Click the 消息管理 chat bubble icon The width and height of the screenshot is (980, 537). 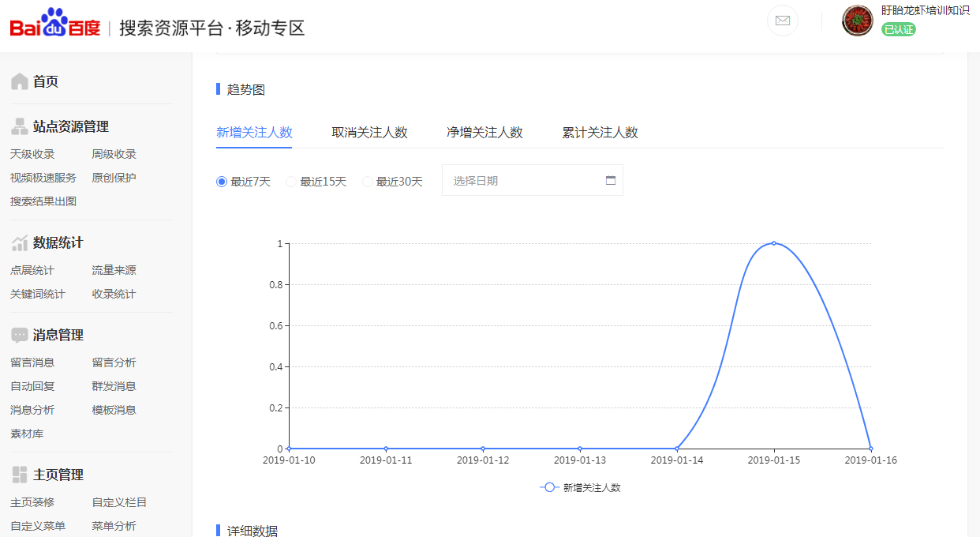20,335
